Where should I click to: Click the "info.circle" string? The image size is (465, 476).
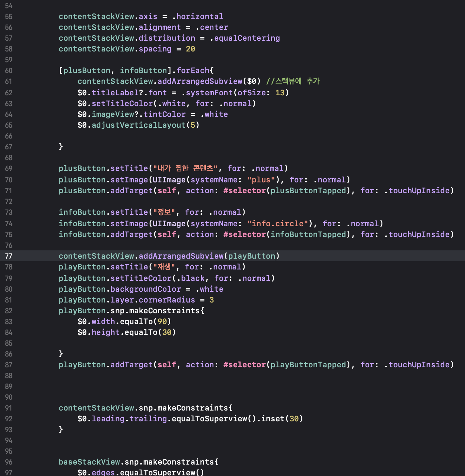point(278,224)
